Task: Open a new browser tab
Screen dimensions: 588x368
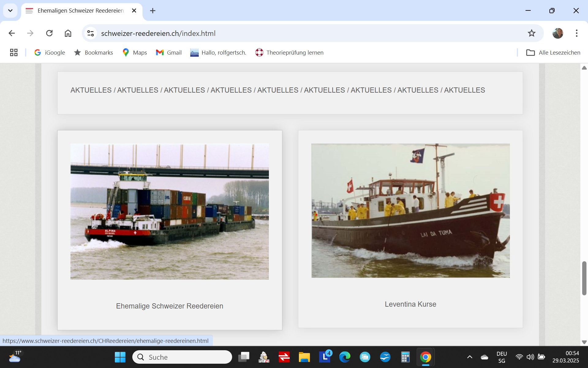Action: point(153,11)
